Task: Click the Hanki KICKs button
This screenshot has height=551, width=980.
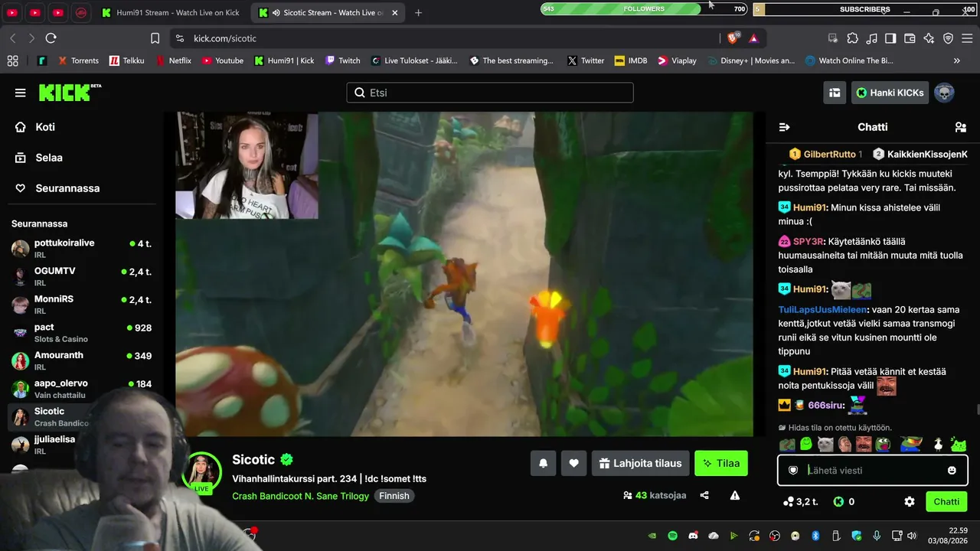Action: click(890, 93)
